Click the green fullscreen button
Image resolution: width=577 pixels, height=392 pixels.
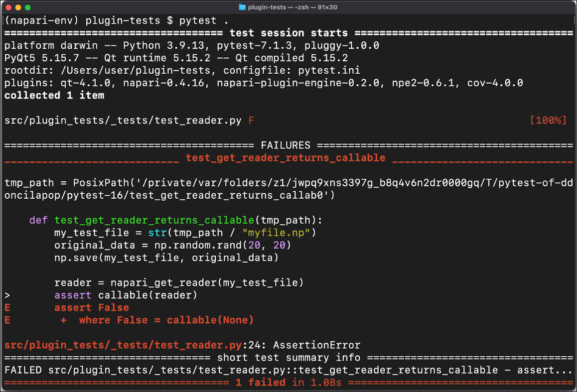tap(28, 7)
